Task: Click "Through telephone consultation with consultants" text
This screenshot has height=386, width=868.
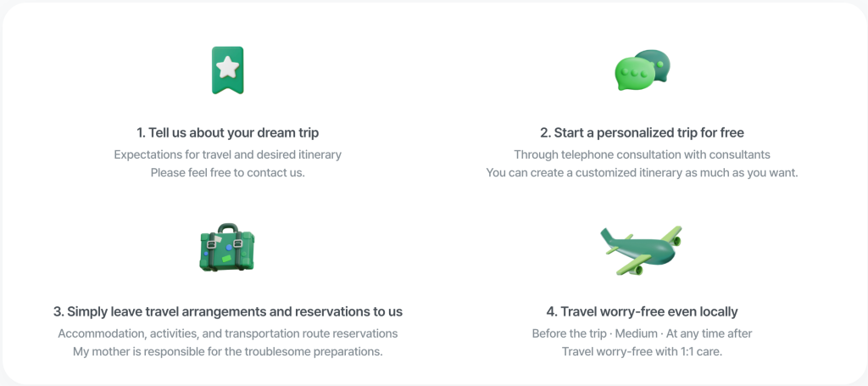Action: tap(642, 154)
